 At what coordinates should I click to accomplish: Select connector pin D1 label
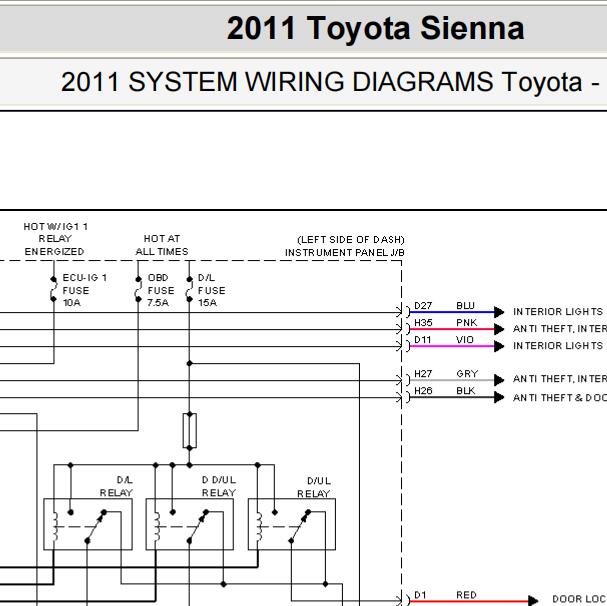(x=420, y=594)
